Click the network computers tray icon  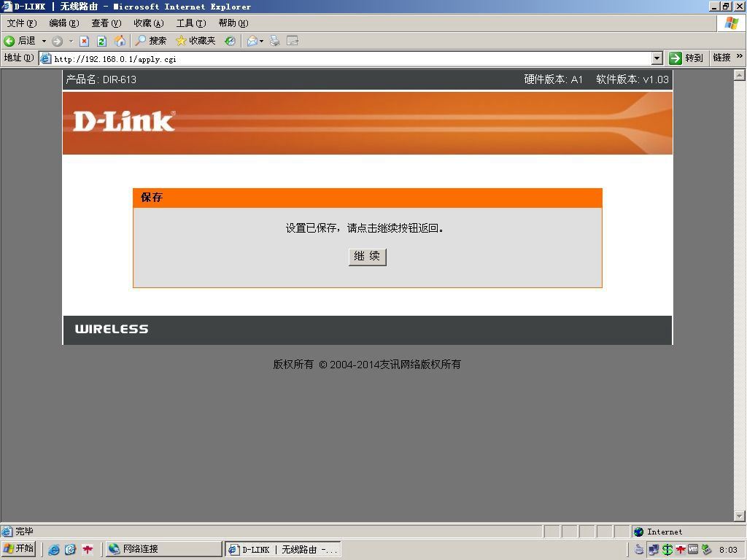(654, 550)
